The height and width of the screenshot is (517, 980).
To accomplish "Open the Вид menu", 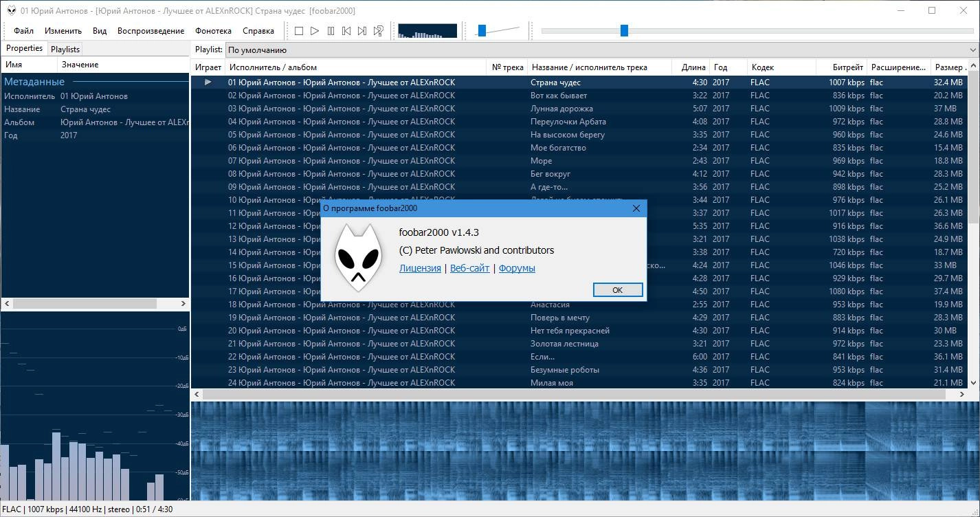I will [100, 31].
